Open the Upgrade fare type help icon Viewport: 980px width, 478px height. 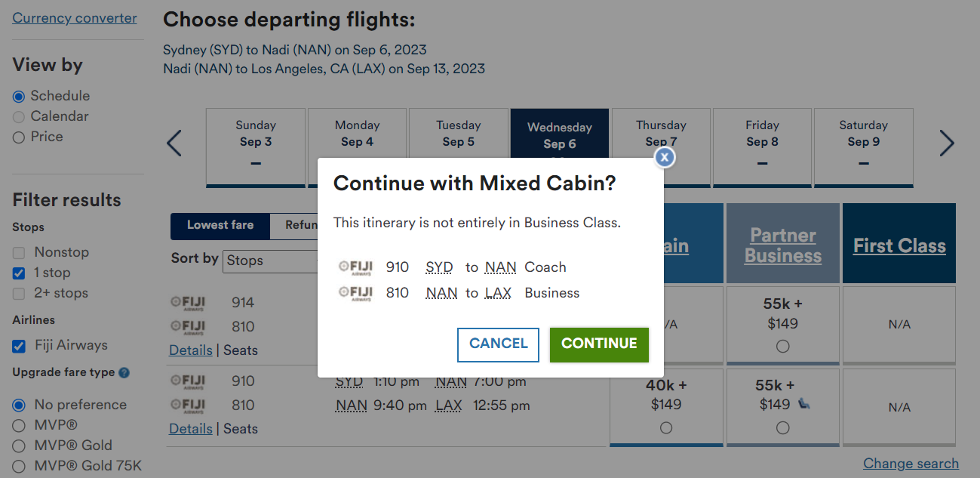(x=126, y=372)
